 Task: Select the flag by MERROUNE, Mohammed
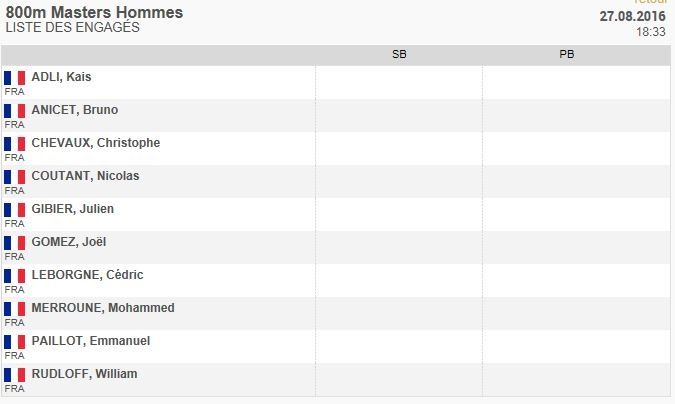15,309
